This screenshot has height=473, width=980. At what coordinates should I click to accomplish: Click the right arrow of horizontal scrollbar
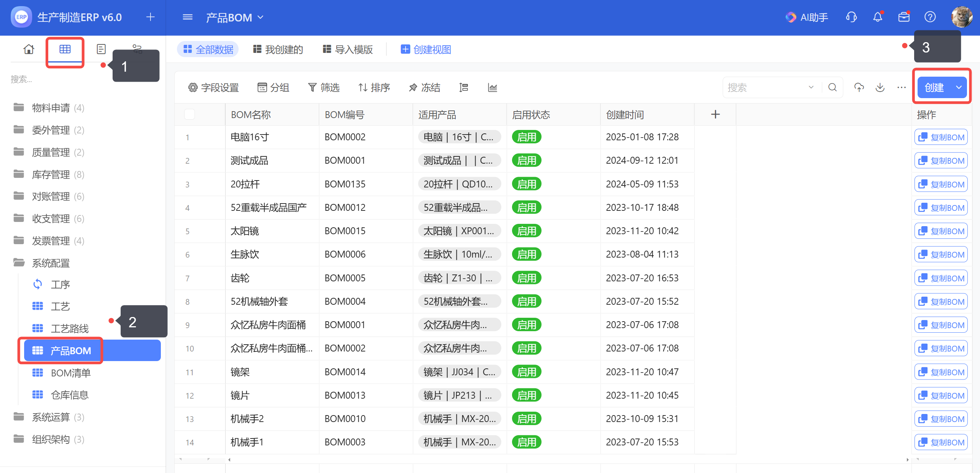coord(907,459)
